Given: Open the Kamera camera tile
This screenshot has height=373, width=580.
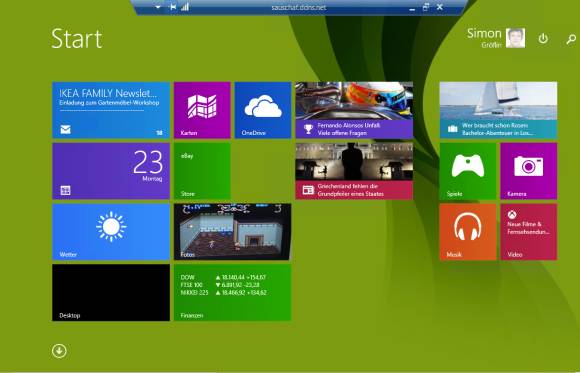Looking at the screenshot, I should [x=528, y=171].
